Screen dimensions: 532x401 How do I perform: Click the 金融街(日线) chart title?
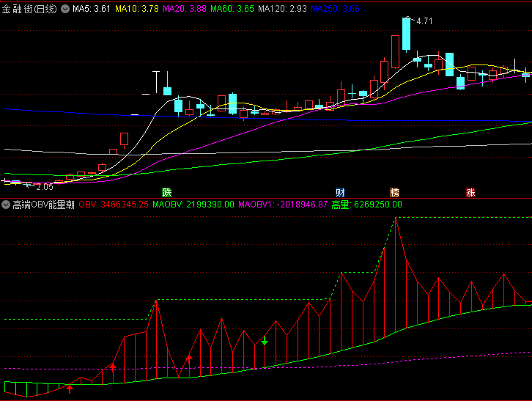point(31,8)
